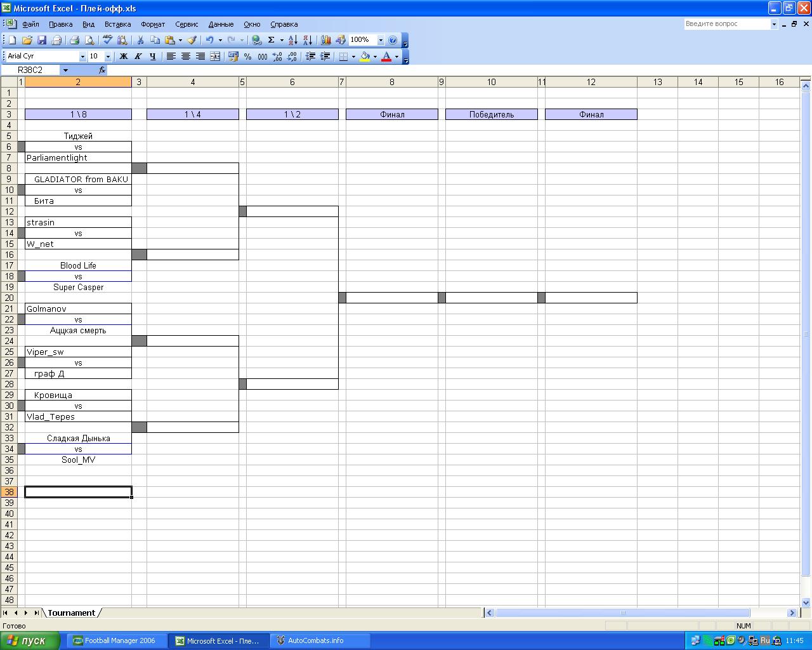Click the vertical scrollbar down arrow
This screenshot has width=812, height=650.
tap(806, 602)
